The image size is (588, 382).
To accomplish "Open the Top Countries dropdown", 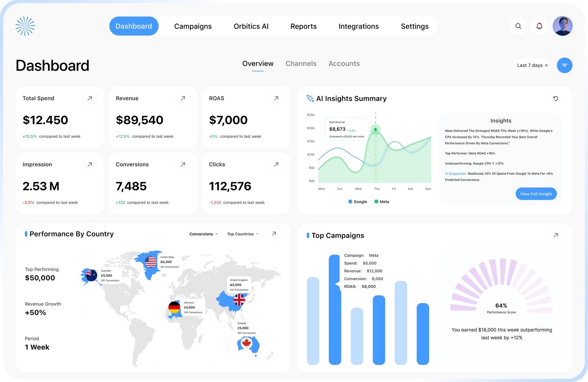I will pos(243,234).
